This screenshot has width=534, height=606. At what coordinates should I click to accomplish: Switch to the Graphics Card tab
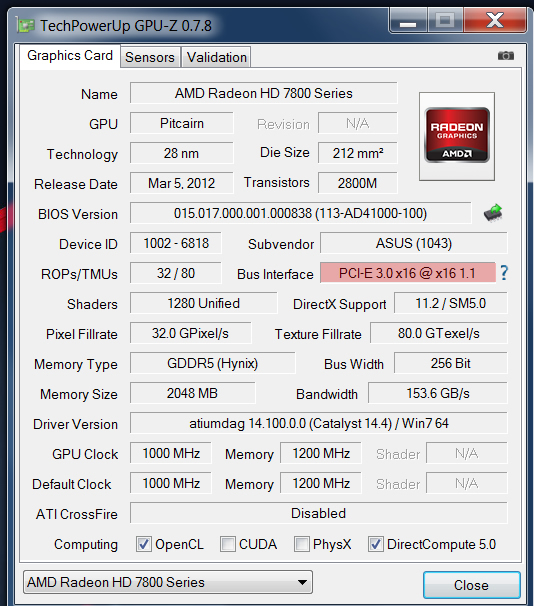click(70, 56)
